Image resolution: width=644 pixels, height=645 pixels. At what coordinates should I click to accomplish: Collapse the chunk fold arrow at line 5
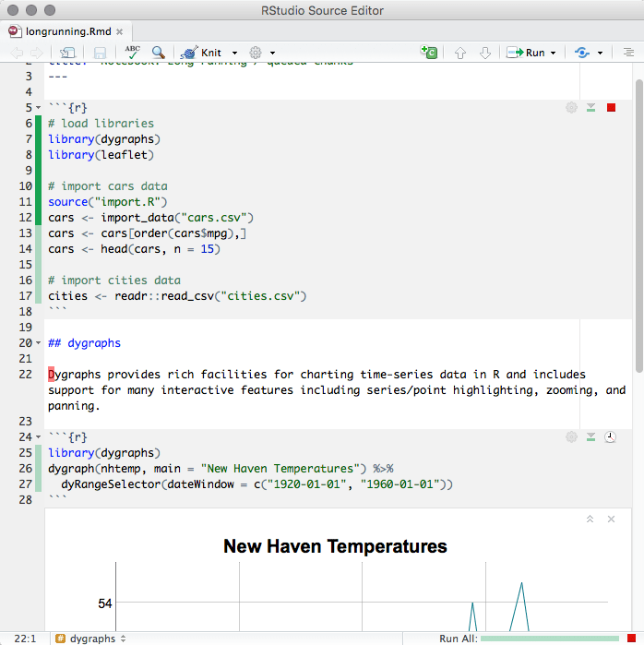38,108
